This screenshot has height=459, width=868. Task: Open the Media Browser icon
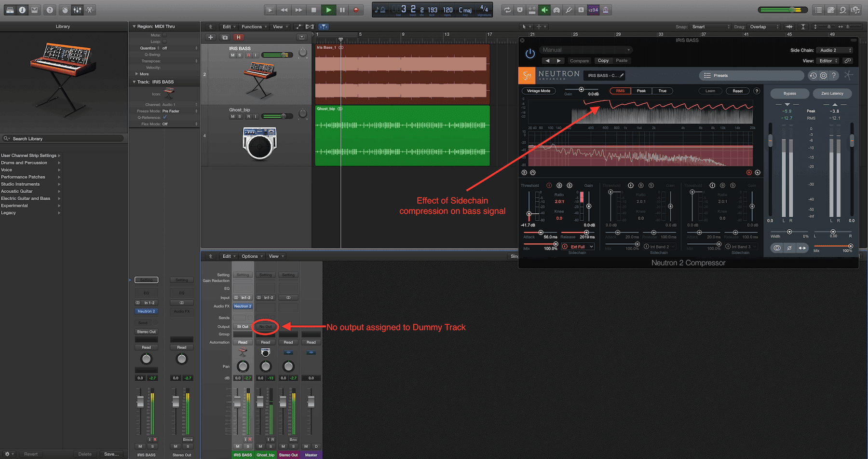coord(855,10)
